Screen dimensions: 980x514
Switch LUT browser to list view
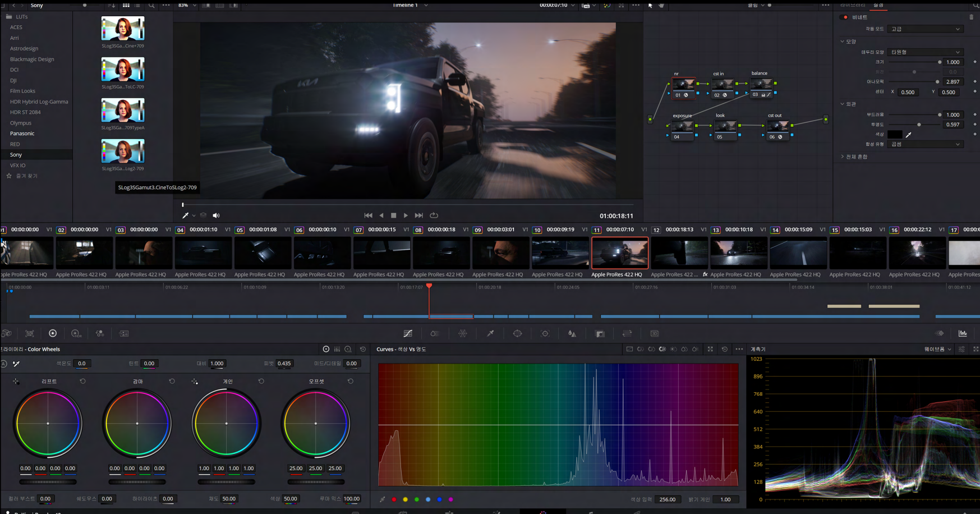(x=137, y=5)
